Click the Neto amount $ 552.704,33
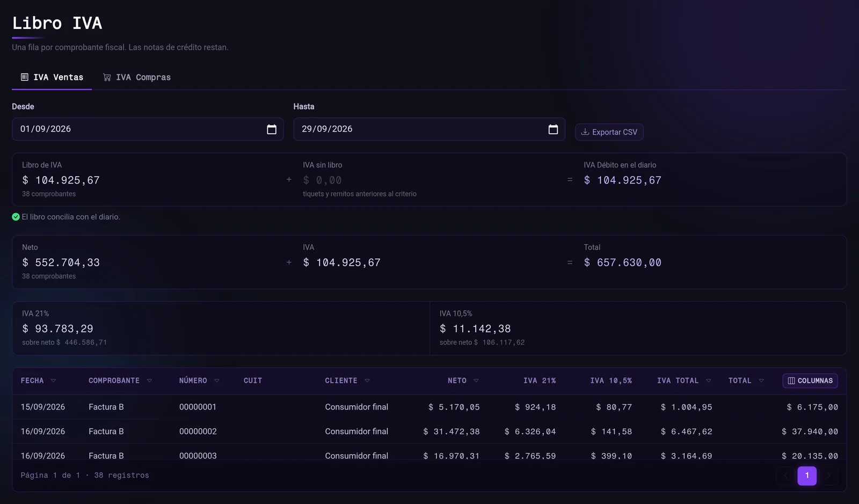Viewport: 859px width, 504px height. coord(61,262)
